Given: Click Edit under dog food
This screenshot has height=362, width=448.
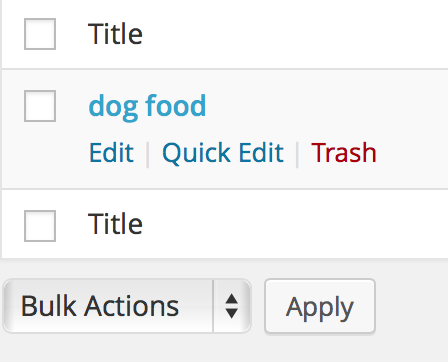Looking at the screenshot, I should click(111, 153).
